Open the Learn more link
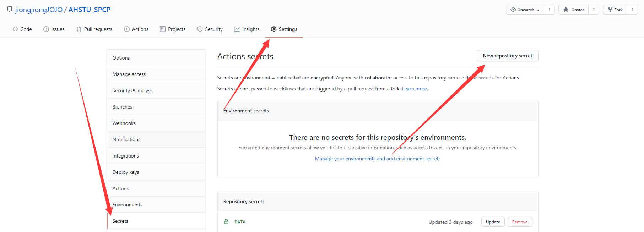The width and height of the screenshot is (644, 232). (x=414, y=89)
